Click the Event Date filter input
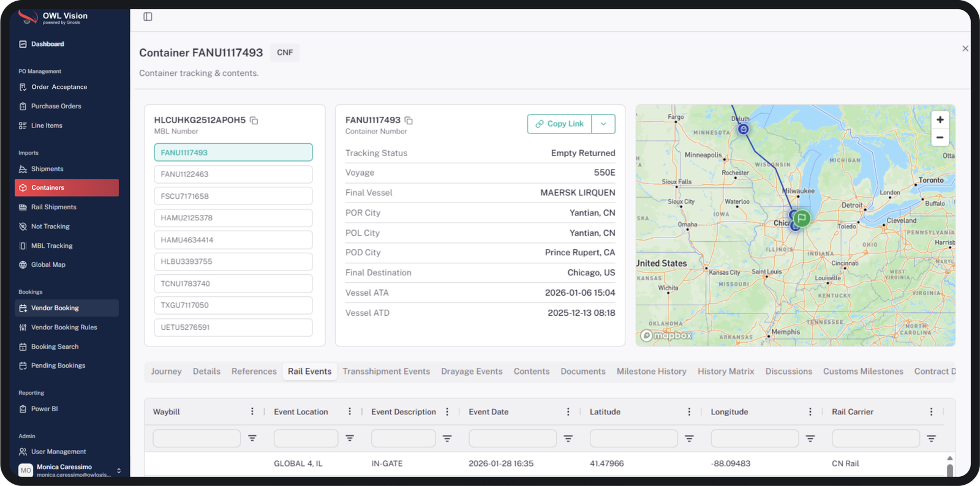The image size is (980, 486). tap(513, 438)
